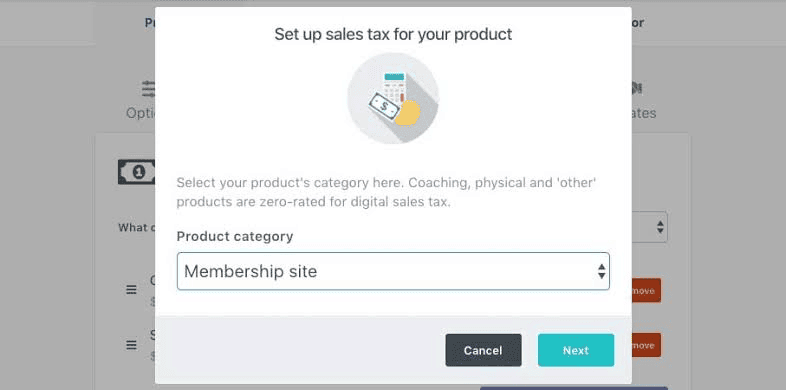This screenshot has width=786, height=390.
Task: Open the Product category dropdown
Action: 393,271
